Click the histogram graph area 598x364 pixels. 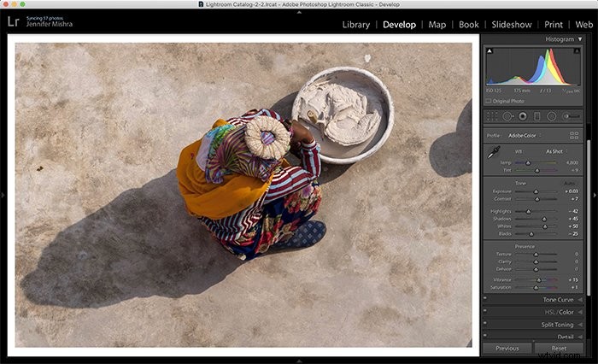tap(533, 67)
